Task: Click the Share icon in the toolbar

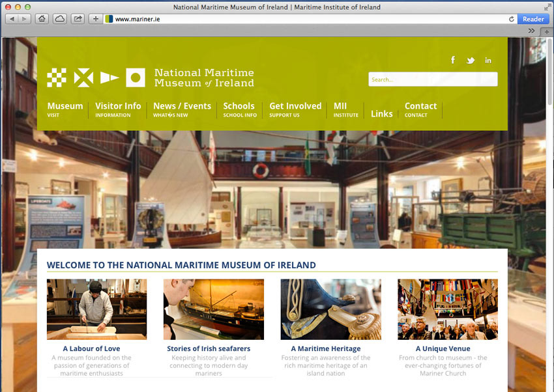Action: click(x=78, y=19)
